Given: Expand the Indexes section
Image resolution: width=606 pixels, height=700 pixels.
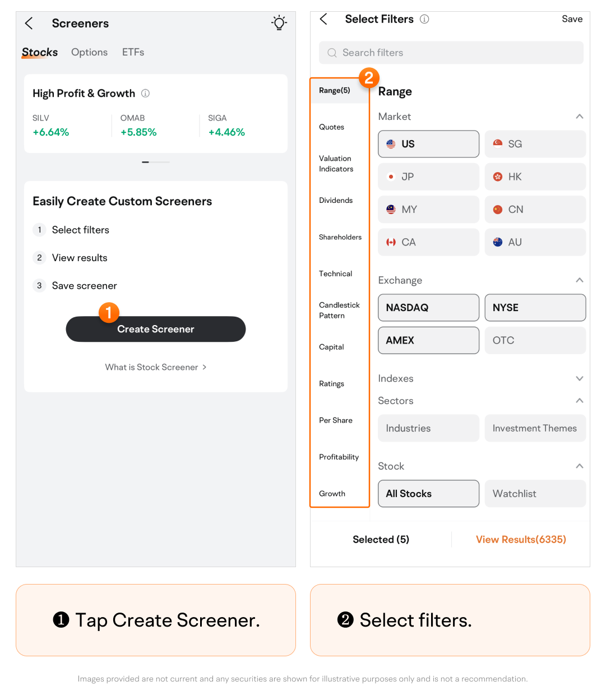Looking at the screenshot, I should coord(579,378).
